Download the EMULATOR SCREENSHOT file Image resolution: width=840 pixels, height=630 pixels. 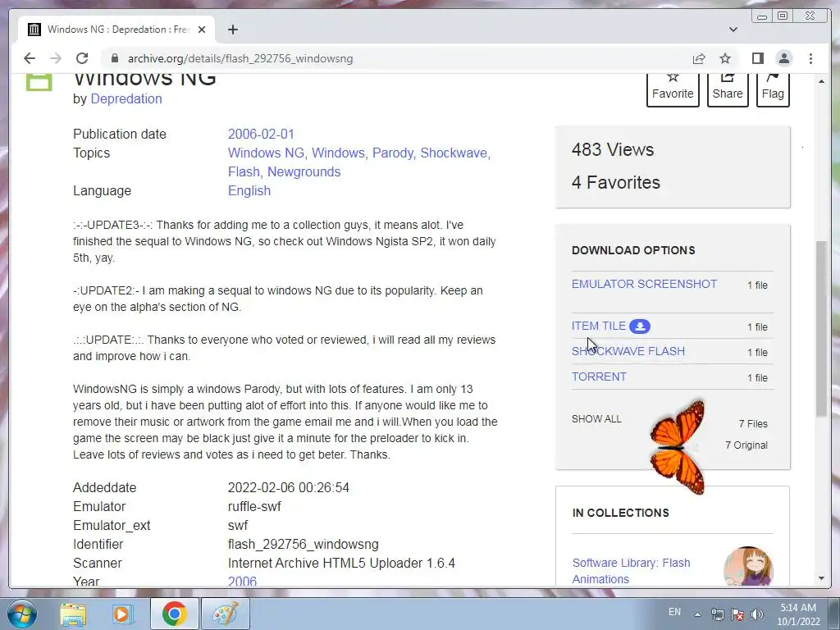(644, 284)
